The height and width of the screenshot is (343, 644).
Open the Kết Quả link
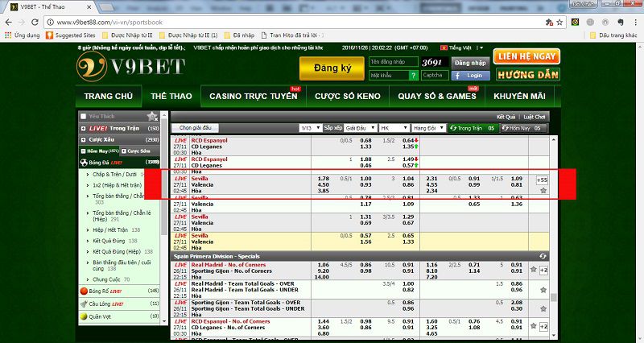tap(506, 117)
